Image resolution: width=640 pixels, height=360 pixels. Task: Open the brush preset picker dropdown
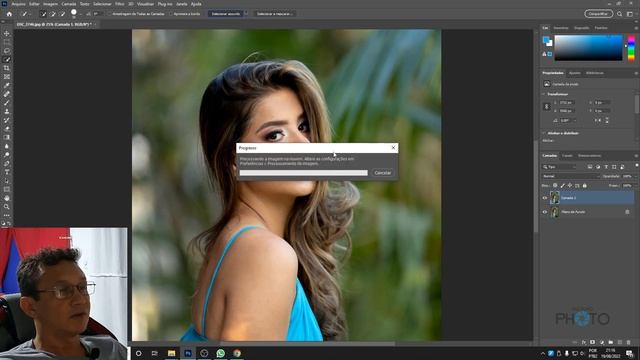pos(80,14)
